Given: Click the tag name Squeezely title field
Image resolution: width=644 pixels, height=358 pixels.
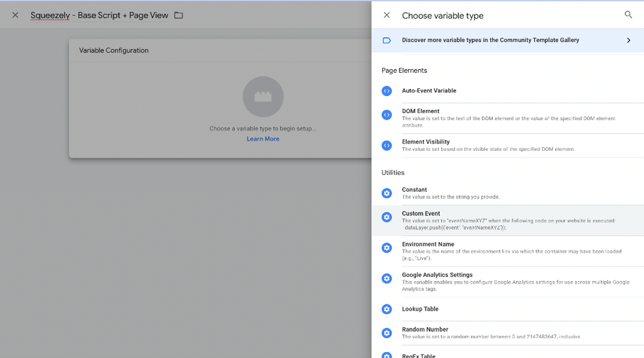Looking at the screenshot, I should point(99,15).
